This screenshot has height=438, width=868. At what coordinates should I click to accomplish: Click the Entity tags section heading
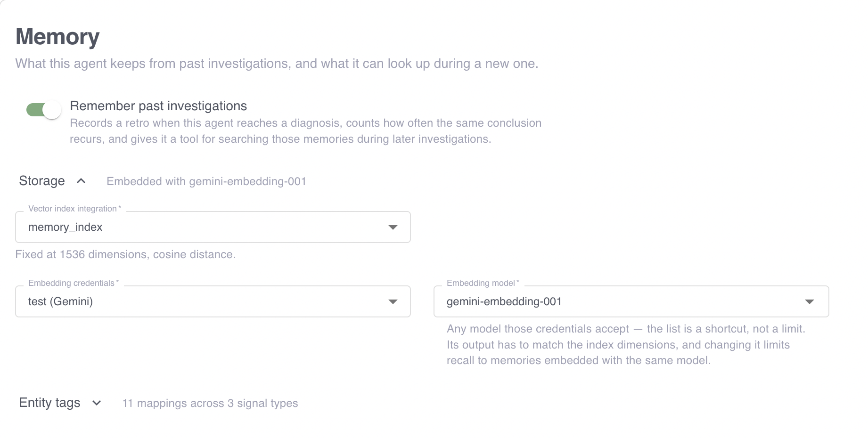click(x=49, y=403)
